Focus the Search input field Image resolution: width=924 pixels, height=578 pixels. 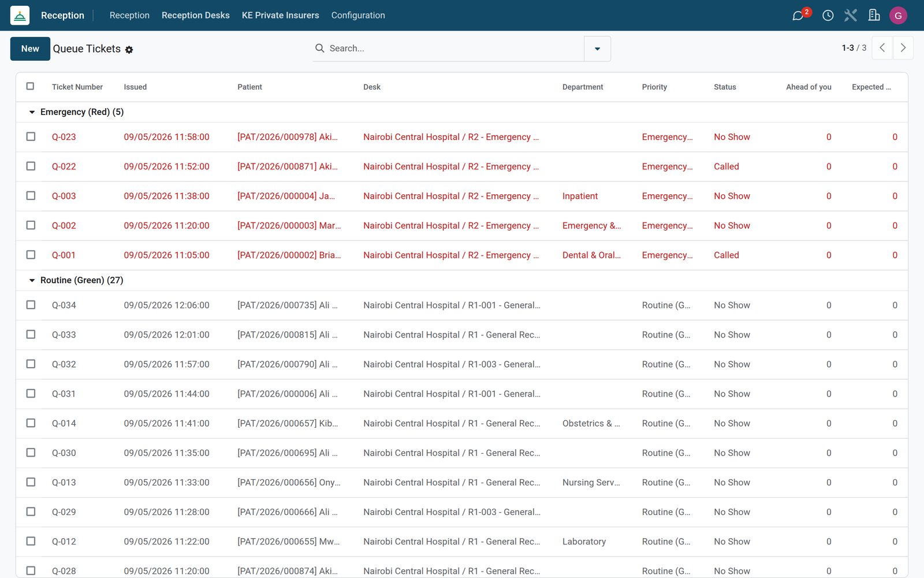click(453, 49)
